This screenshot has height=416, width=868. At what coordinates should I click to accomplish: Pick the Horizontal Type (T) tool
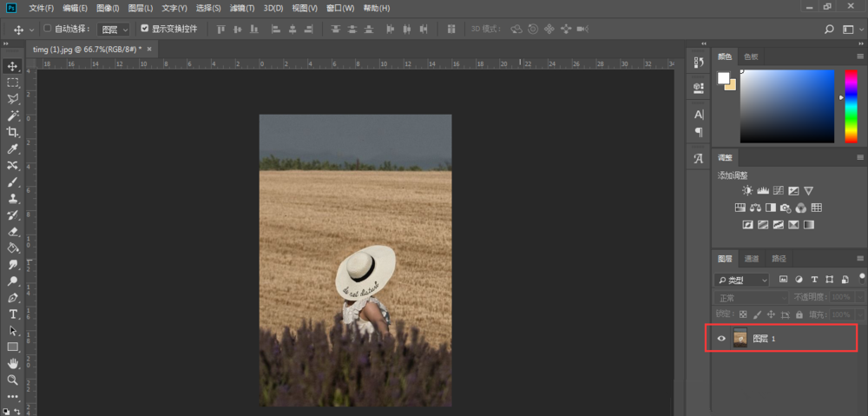coord(13,314)
